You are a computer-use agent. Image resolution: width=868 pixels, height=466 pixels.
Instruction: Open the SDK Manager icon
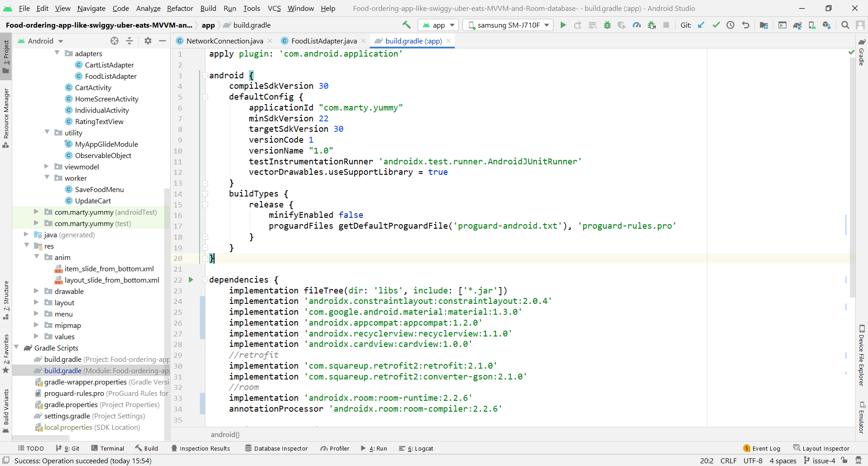tap(827, 25)
